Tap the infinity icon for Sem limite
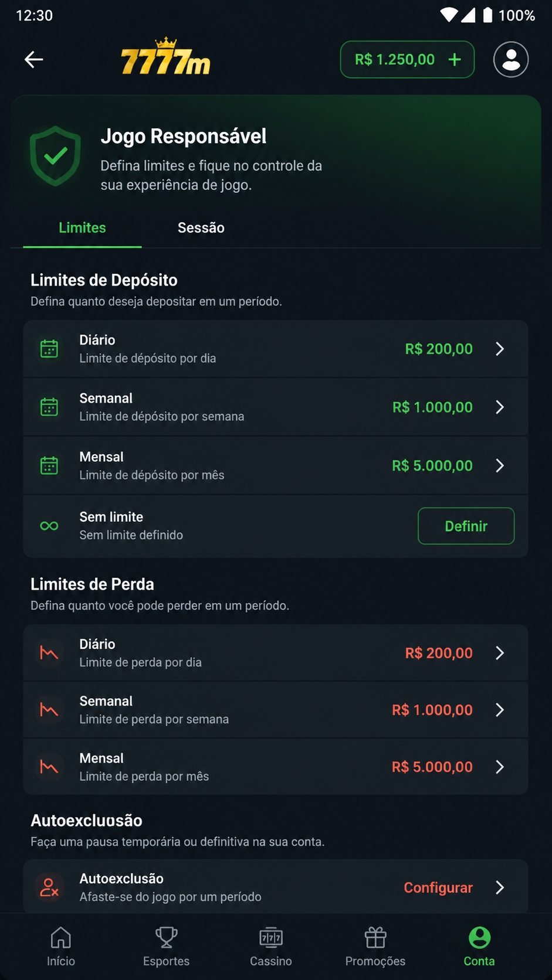The width and height of the screenshot is (552, 980). click(x=49, y=526)
